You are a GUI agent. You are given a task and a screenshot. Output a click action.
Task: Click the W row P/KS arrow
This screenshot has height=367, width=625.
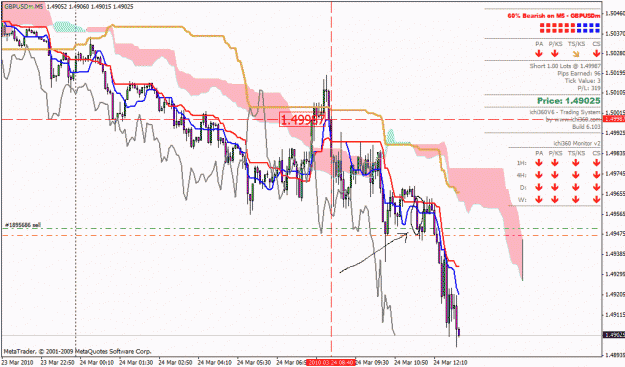point(555,200)
